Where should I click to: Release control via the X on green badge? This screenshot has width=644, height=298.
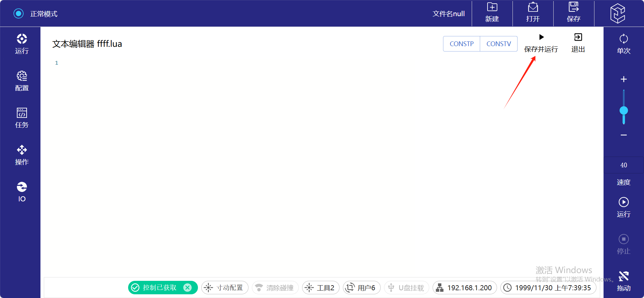(x=187, y=288)
